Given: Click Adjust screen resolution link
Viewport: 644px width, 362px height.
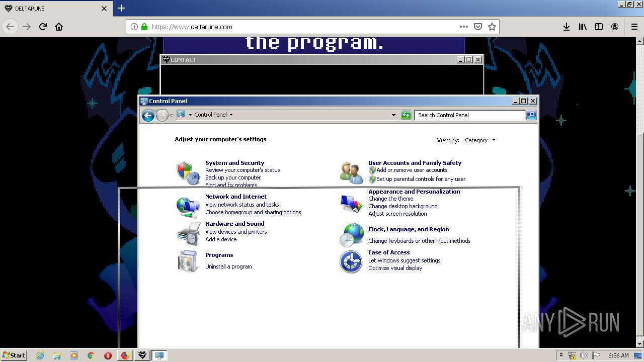Looking at the screenshot, I should [x=397, y=214].
